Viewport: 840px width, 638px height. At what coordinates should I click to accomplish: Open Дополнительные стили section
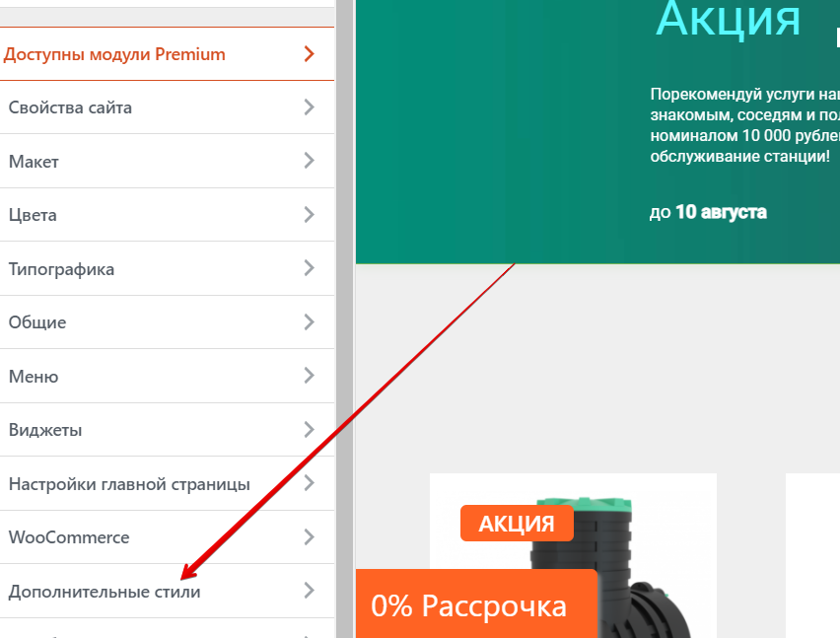167,592
